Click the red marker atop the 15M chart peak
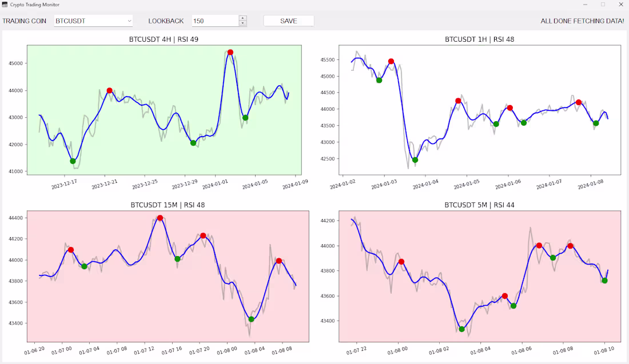The image size is (629, 364). (x=161, y=217)
